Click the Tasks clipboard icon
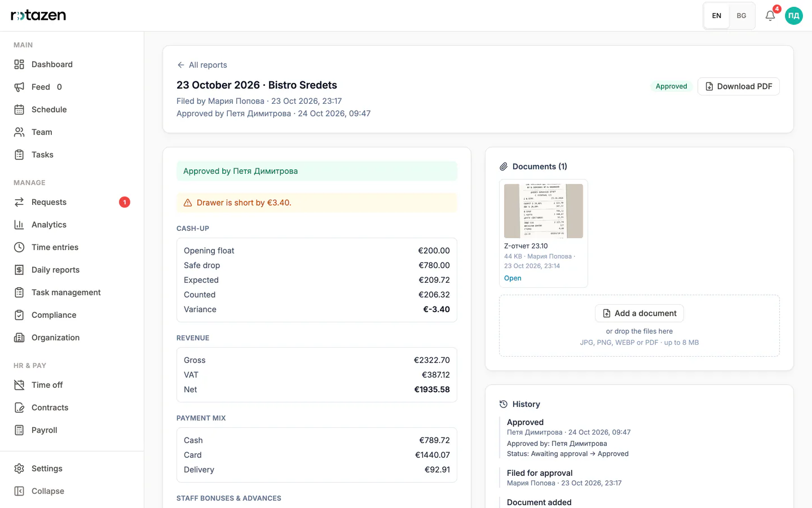The height and width of the screenshot is (508, 812). pyautogui.click(x=19, y=155)
